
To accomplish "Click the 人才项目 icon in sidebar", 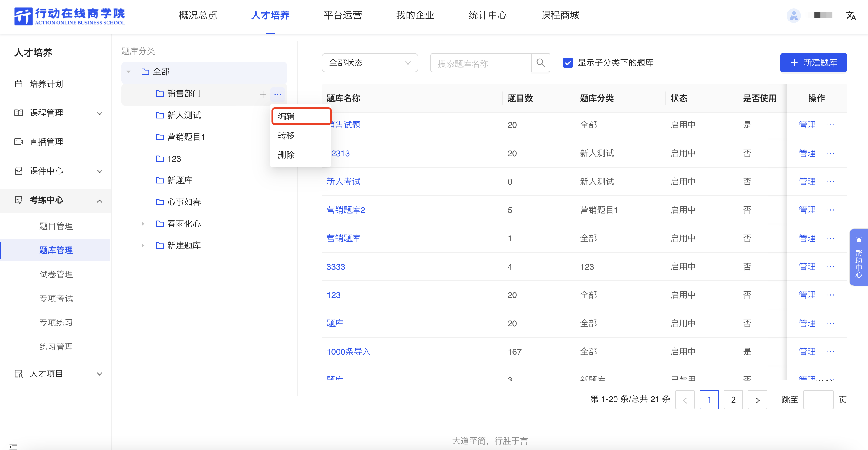I will click(x=19, y=373).
